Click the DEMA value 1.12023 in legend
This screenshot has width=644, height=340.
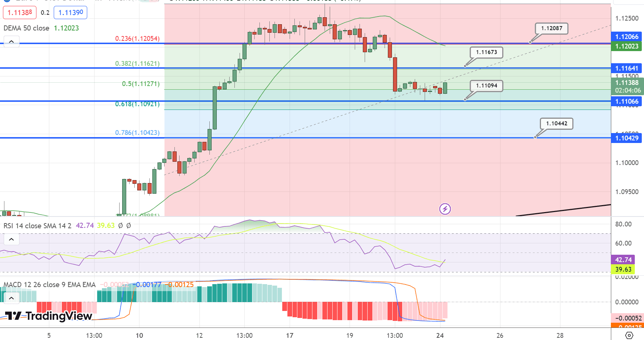click(66, 28)
